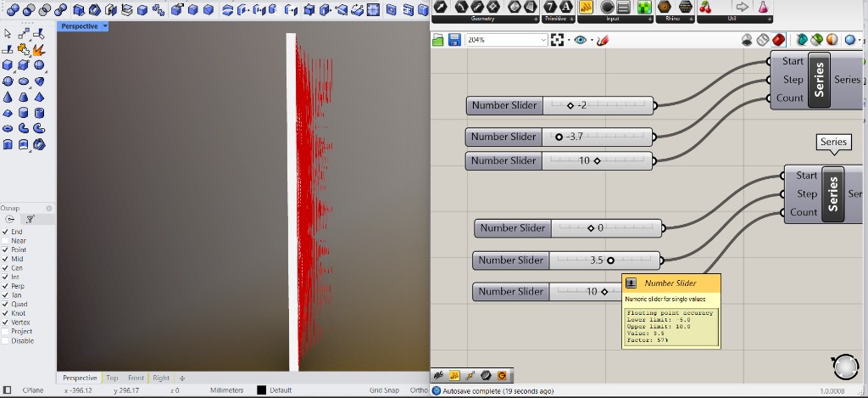868x398 pixels.
Task: Enable the Near osnap checkbox
Action: 6,240
